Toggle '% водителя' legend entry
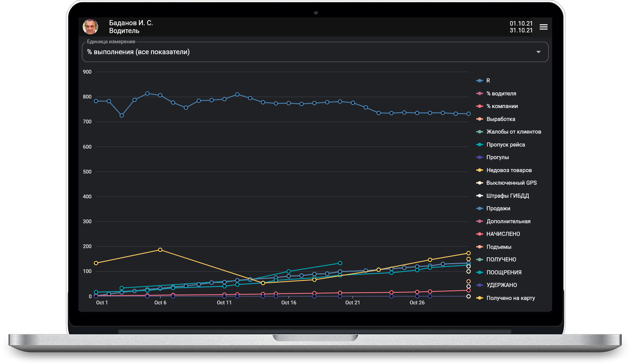631x364 pixels. click(496, 93)
